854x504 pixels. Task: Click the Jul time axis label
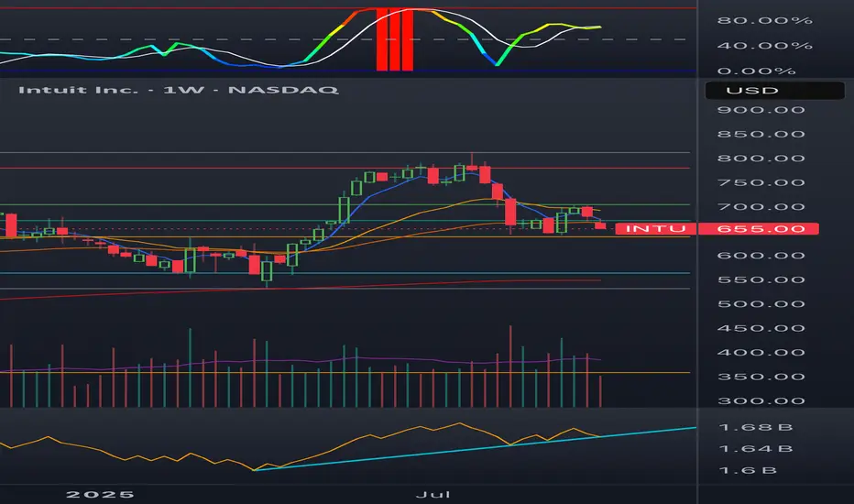click(433, 495)
